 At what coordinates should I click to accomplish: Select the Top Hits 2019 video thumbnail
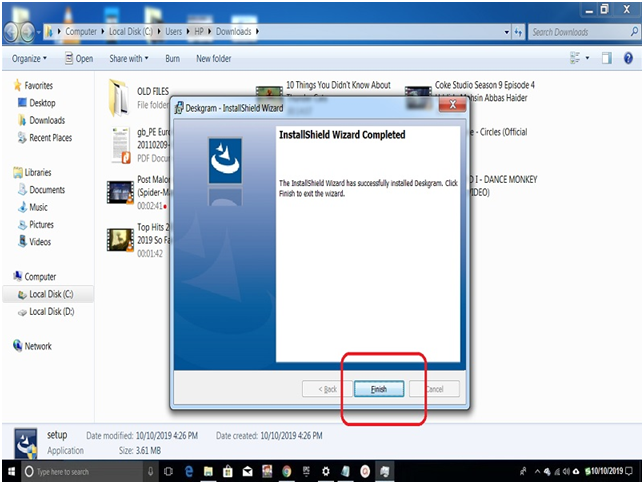click(x=120, y=240)
